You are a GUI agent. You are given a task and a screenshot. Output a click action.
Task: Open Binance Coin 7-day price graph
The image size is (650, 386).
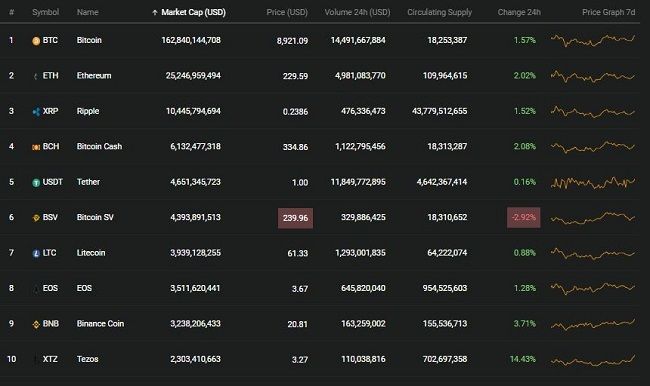coord(593,324)
